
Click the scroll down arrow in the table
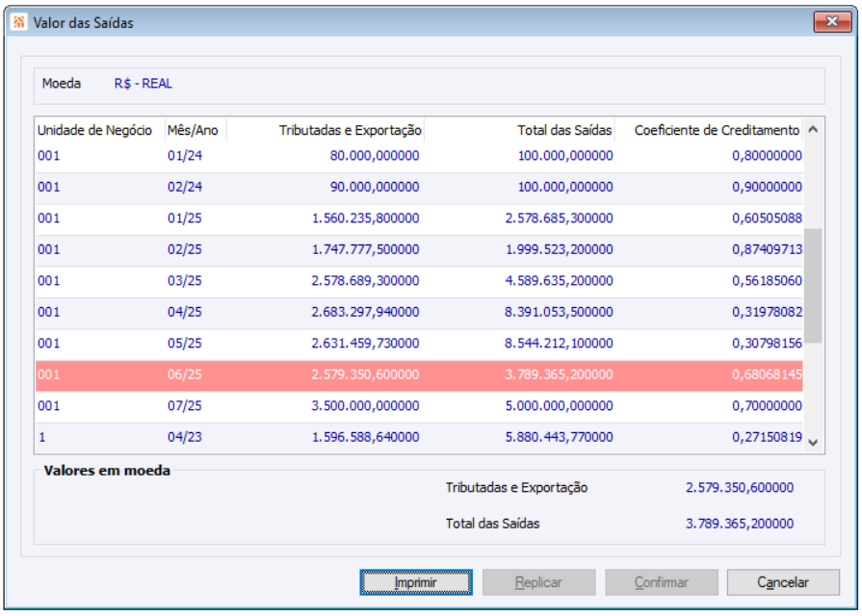(x=813, y=443)
